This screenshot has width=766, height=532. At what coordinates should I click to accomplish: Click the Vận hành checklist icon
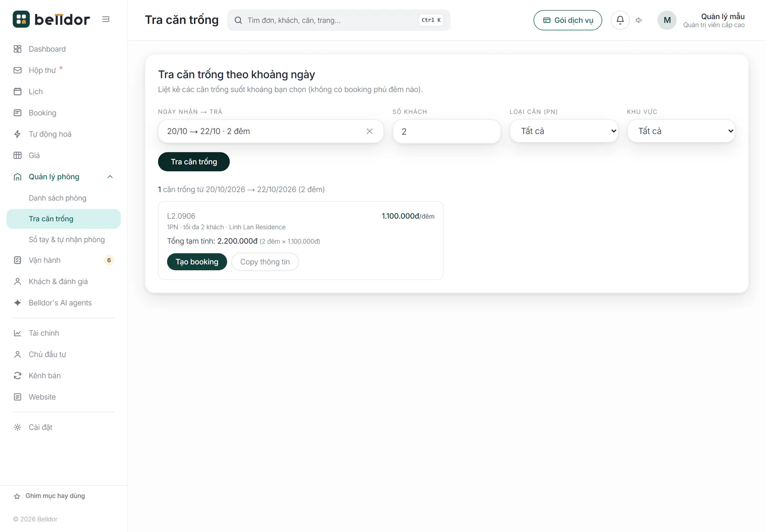coord(18,260)
